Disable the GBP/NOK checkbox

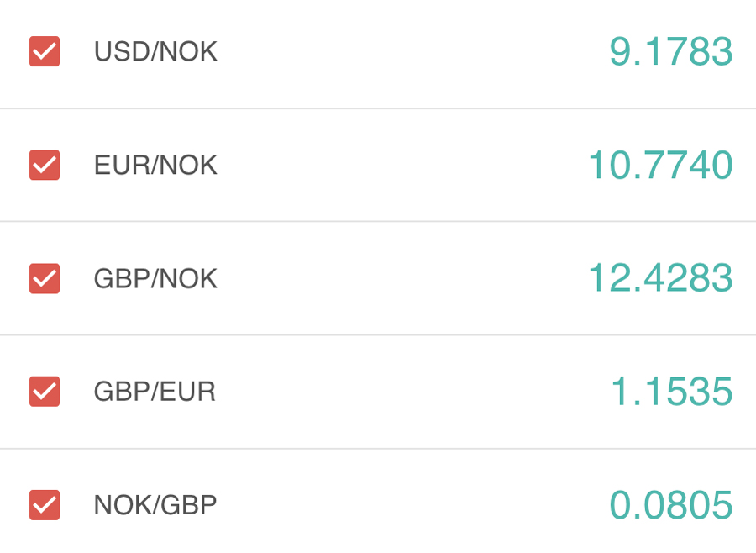45,278
